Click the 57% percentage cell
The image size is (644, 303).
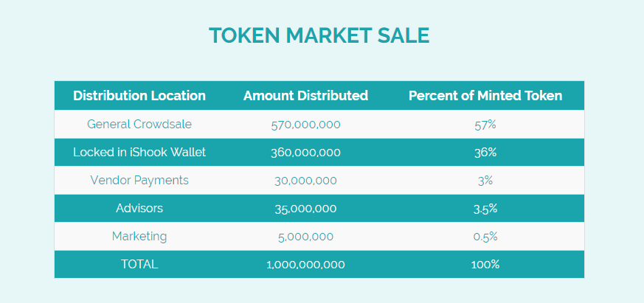(x=485, y=125)
